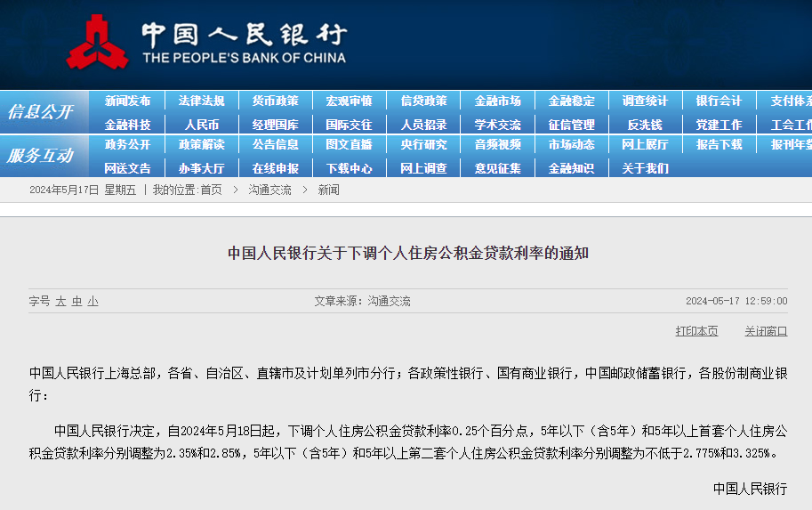Open 央行研究 section
Screen dimensions: 812x510
423,144
